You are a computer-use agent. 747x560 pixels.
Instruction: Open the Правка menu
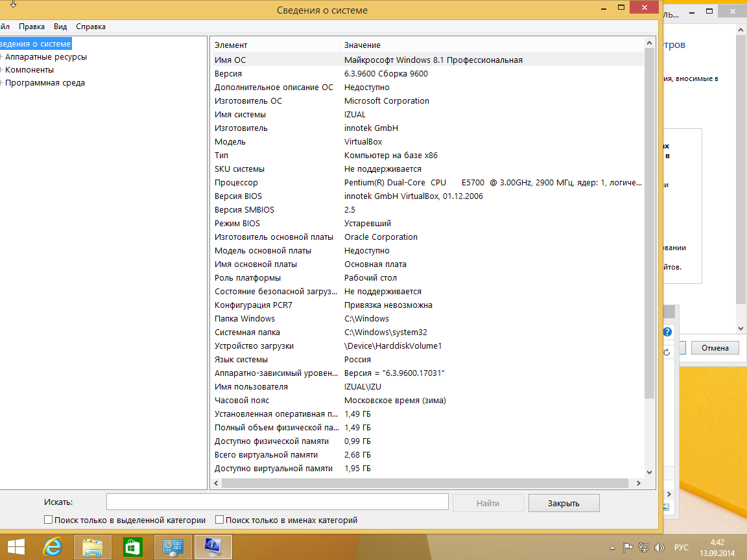31,27
